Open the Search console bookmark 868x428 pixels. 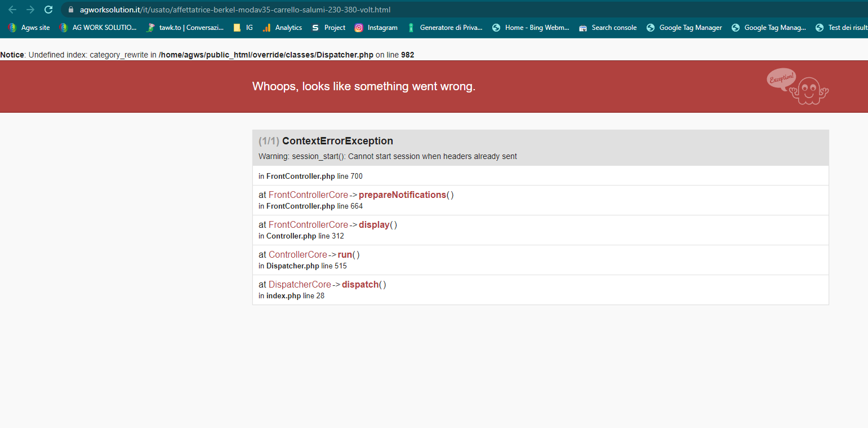pos(608,28)
